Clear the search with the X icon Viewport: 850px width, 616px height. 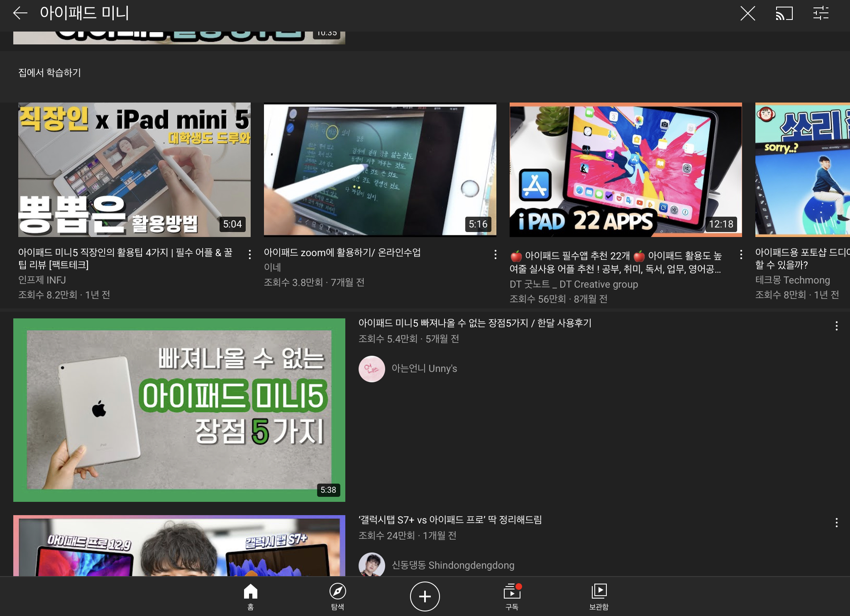pyautogui.click(x=747, y=13)
